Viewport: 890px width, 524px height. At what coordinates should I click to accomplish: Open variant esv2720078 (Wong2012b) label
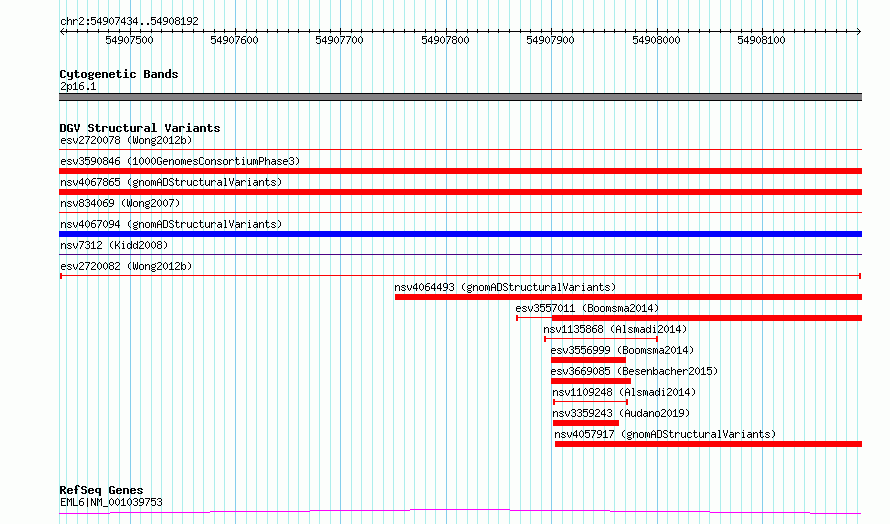coord(126,140)
